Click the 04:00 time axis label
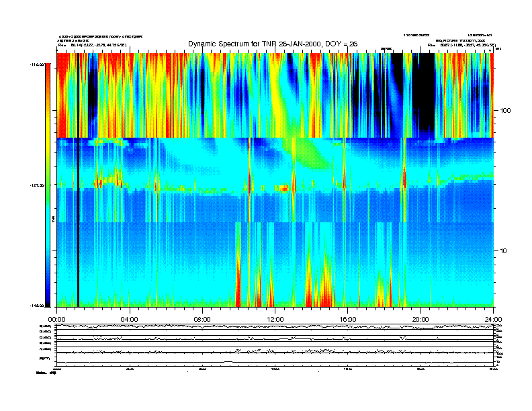The height and width of the screenshot is (411, 532). pyautogui.click(x=130, y=320)
